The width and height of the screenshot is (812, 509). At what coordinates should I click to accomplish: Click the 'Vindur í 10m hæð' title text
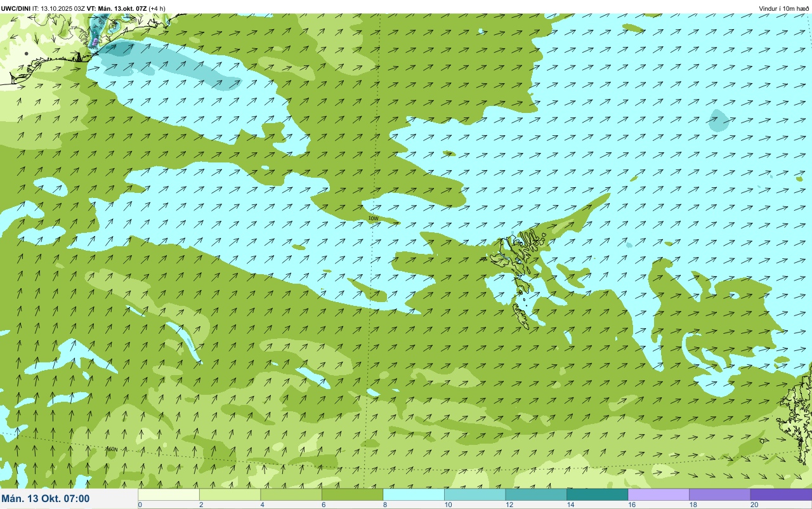[784, 8]
